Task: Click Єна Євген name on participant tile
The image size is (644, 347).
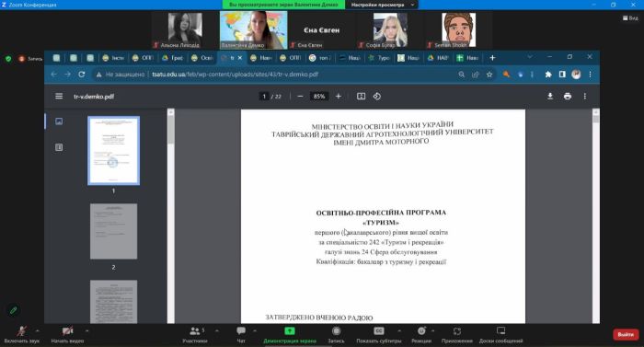Action: point(322,30)
